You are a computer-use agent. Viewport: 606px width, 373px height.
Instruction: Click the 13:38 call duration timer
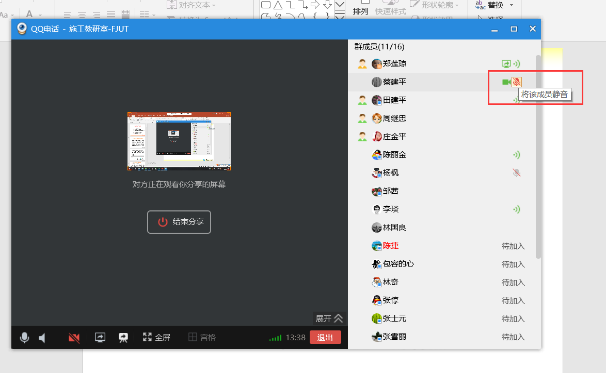296,337
